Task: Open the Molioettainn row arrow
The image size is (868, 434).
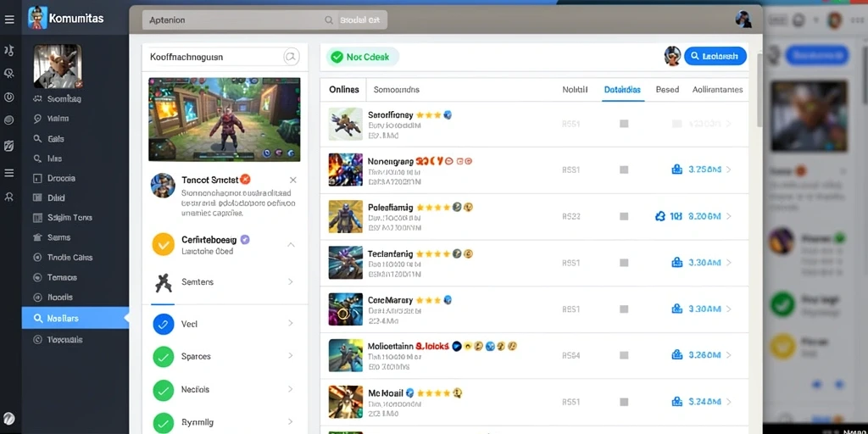Action: [728, 355]
